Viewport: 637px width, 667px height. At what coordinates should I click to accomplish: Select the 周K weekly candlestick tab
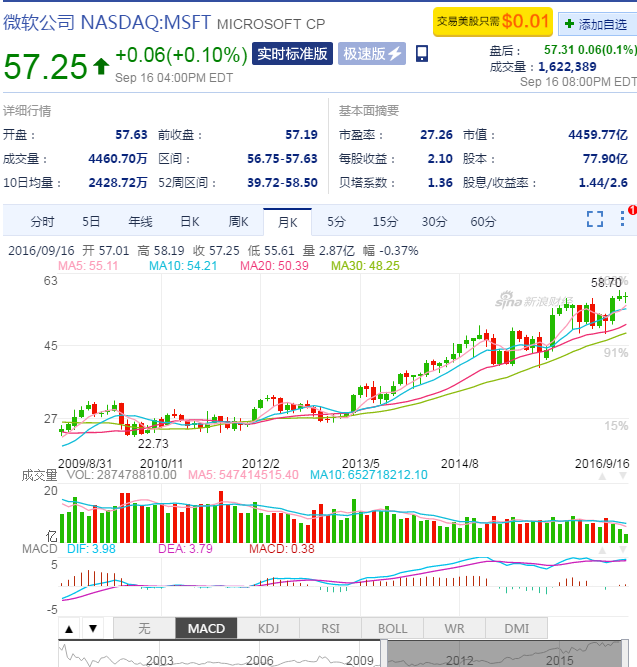click(238, 222)
